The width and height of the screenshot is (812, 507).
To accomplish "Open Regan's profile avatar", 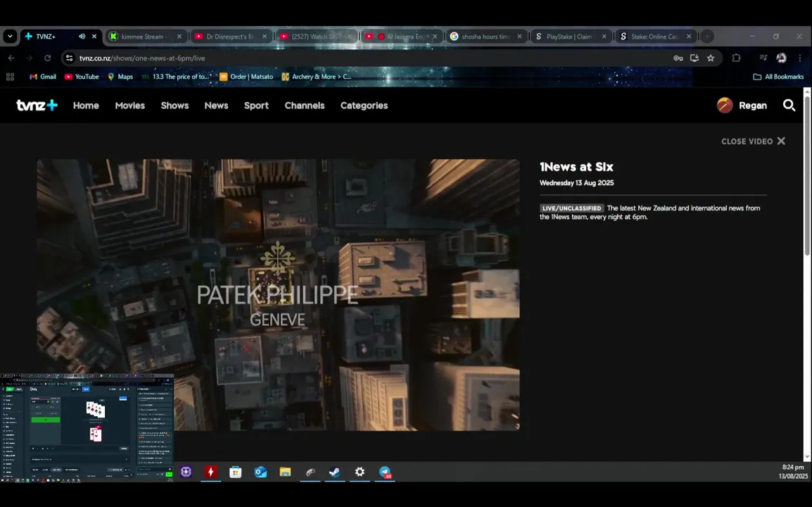I will (x=725, y=105).
